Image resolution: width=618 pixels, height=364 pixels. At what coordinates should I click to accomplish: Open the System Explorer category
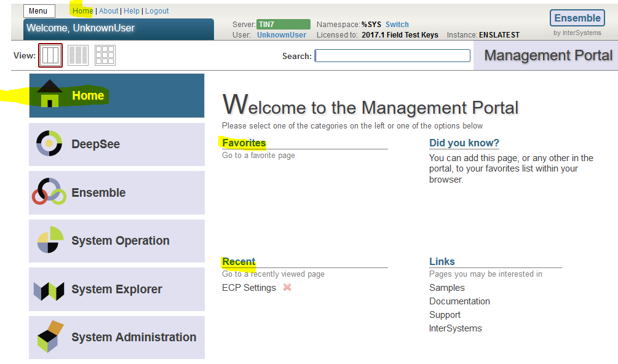[x=117, y=289]
